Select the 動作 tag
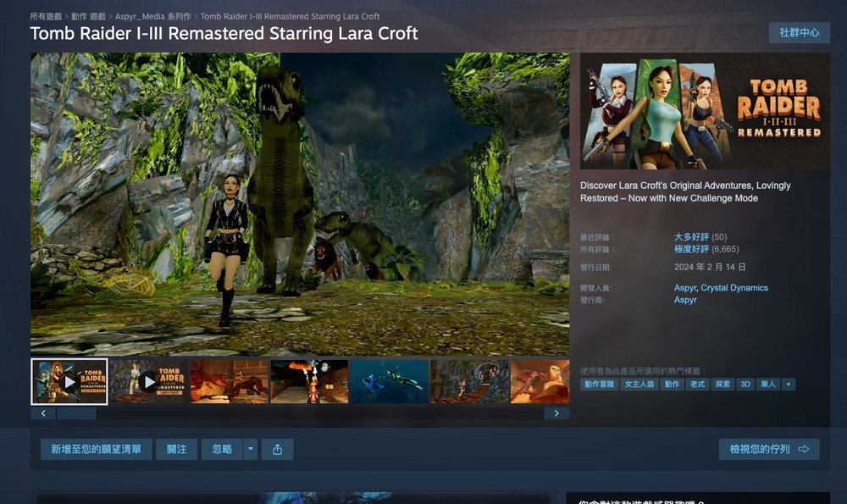Image resolution: width=847 pixels, height=504 pixels. coord(672,384)
